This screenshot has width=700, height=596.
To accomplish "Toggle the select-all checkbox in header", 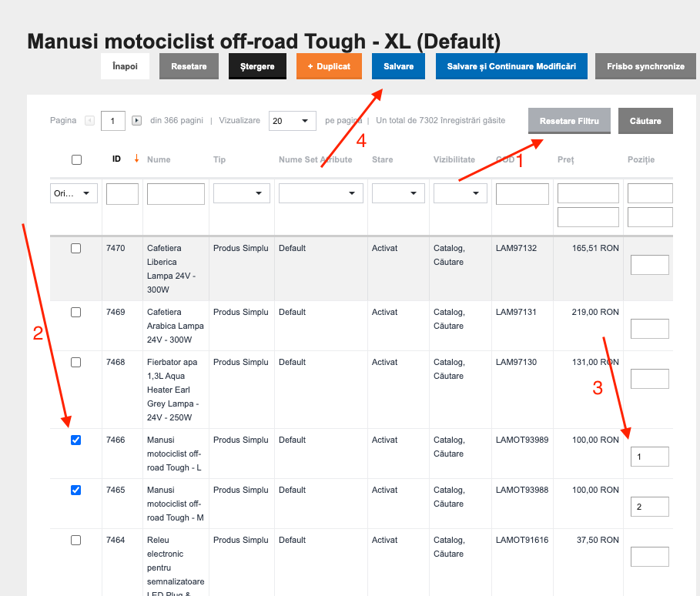I will coord(77,159).
